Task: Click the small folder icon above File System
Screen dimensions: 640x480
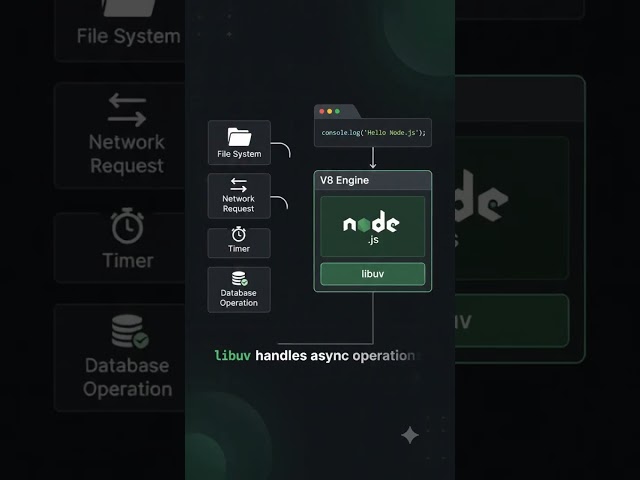Action: (x=239, y=137)
